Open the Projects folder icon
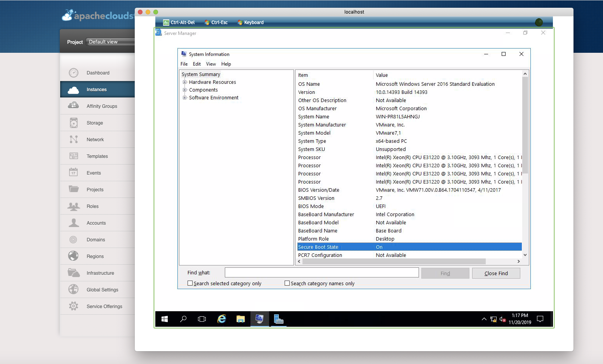 [x=73, y=189]
